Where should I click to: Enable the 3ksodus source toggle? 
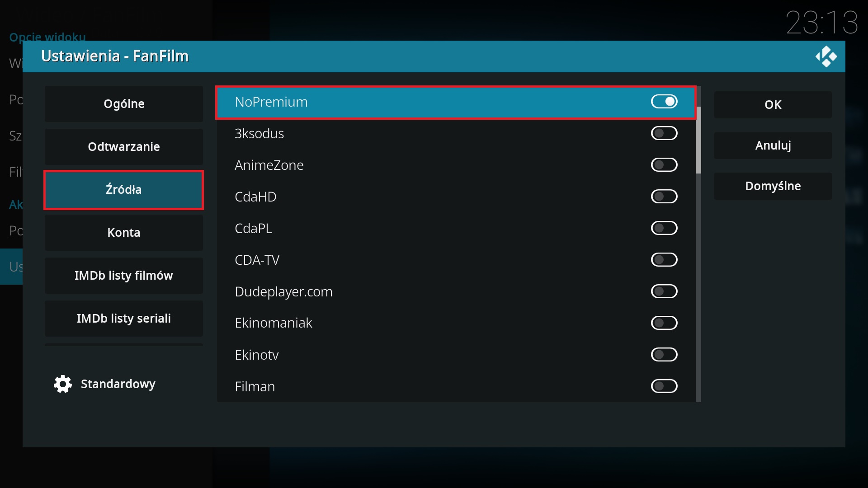click(664, 133)
